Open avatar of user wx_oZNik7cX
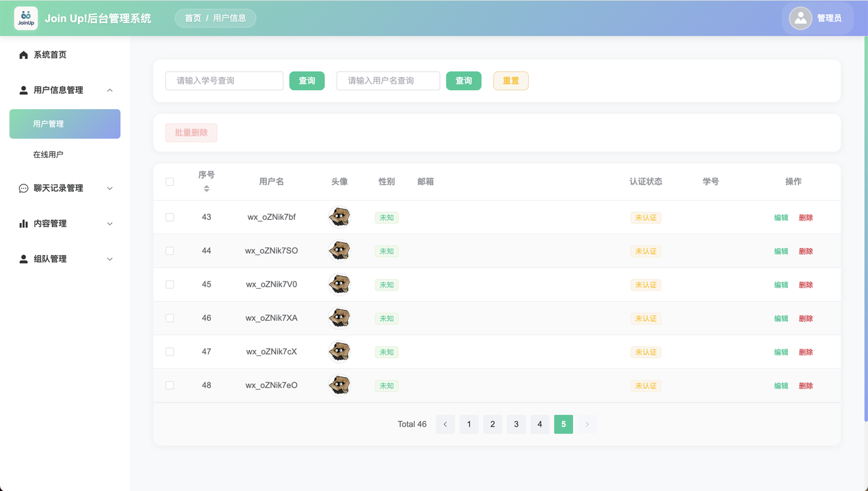This screenshot has width=868, height=491. tap(339, 352)
